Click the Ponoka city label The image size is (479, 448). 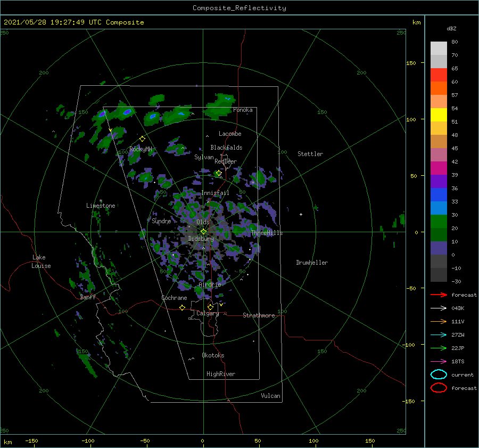point(243,110)
